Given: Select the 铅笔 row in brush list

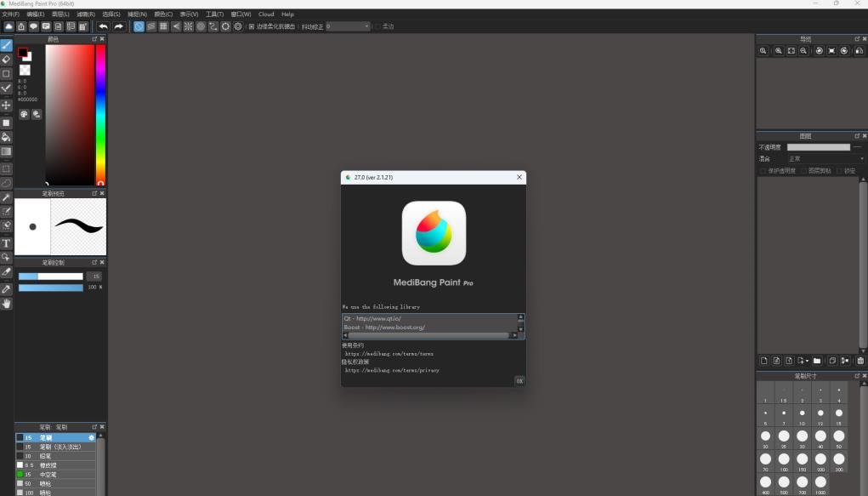Looking at the screenshot, I should click(55, 456).
